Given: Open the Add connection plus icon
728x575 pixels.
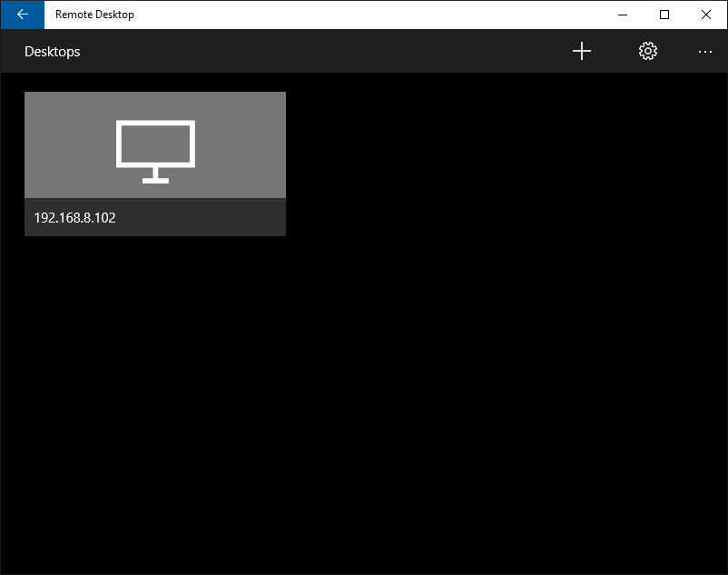Looking at the screenshot, I should pyautogui.click(x=582, y=51).
